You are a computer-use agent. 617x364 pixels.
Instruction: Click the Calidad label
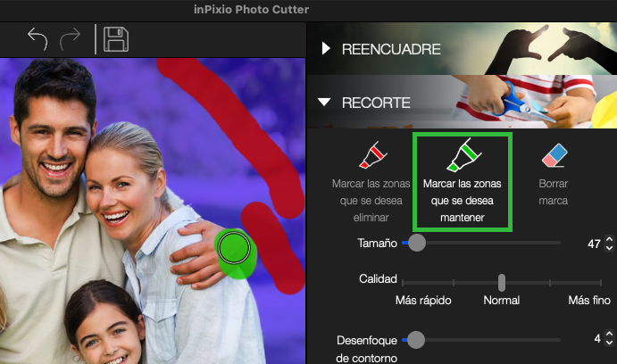tap(378, 278)
